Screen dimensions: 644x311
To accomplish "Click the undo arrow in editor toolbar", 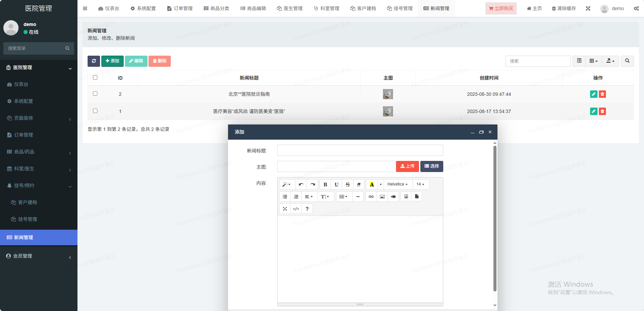I will [301, 185].
